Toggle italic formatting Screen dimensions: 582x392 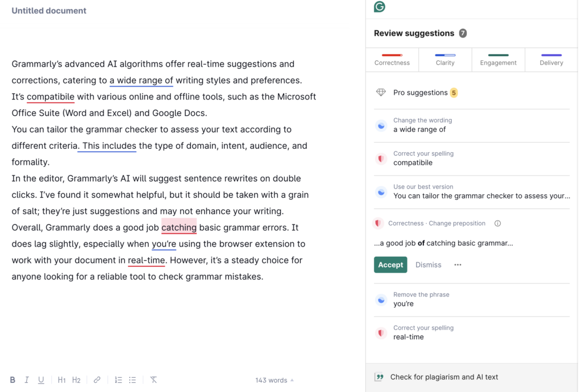click(x=27, y=380)
